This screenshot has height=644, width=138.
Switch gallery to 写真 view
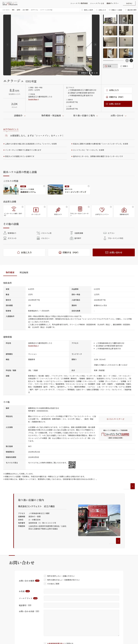[x=110, y=66]
